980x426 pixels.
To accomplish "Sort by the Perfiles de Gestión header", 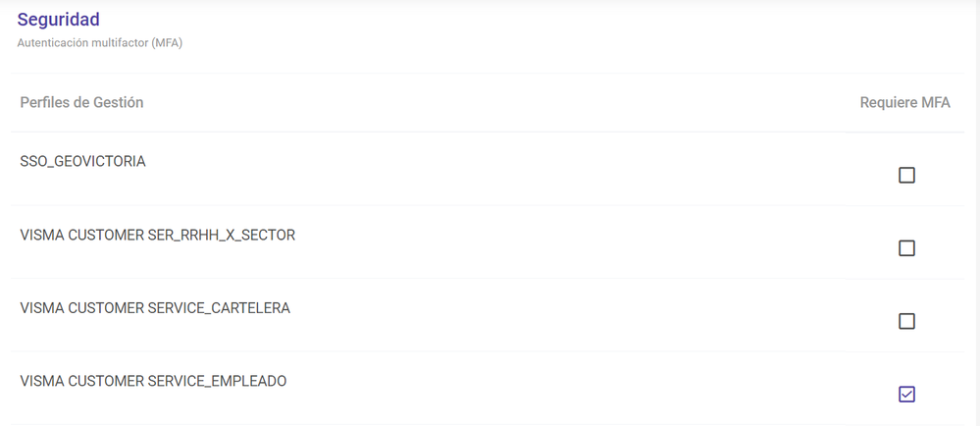I will click(x=81, y=103).
